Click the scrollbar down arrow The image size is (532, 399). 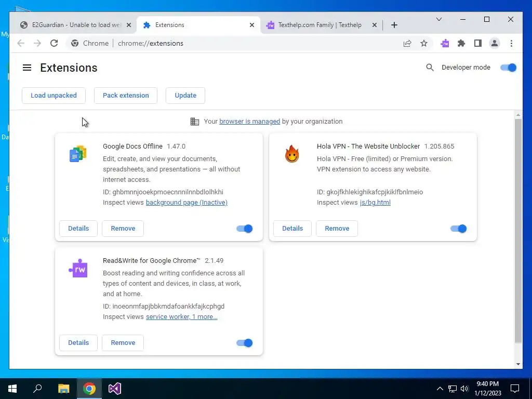(x=518, y=364)
